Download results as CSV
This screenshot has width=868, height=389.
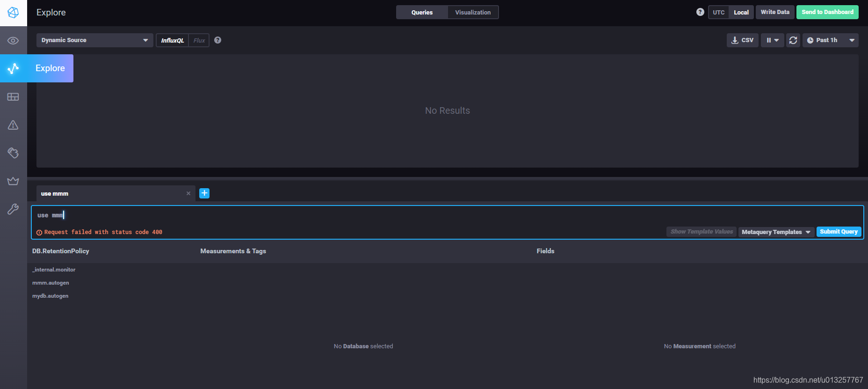point(742,40)
